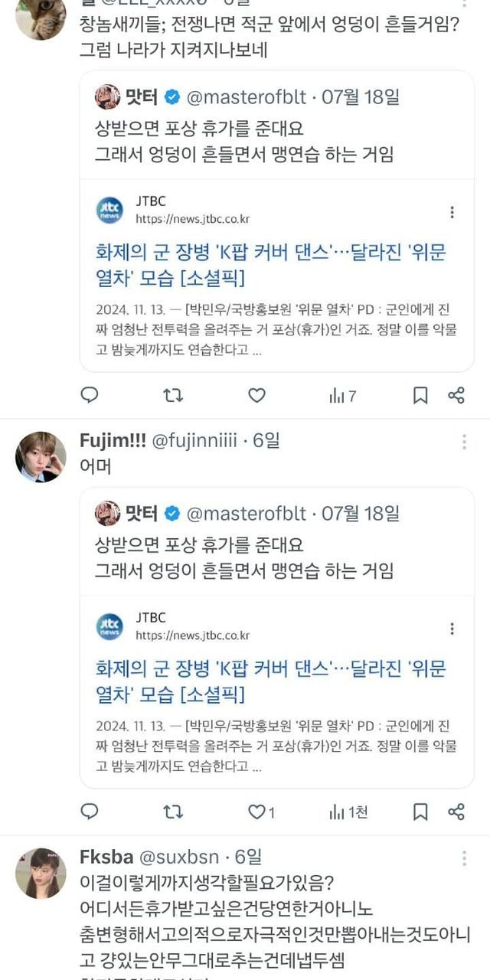Open more options on Fujim!!!'s tweet
This screenshot has height=980, width=490.
[464, 442]
